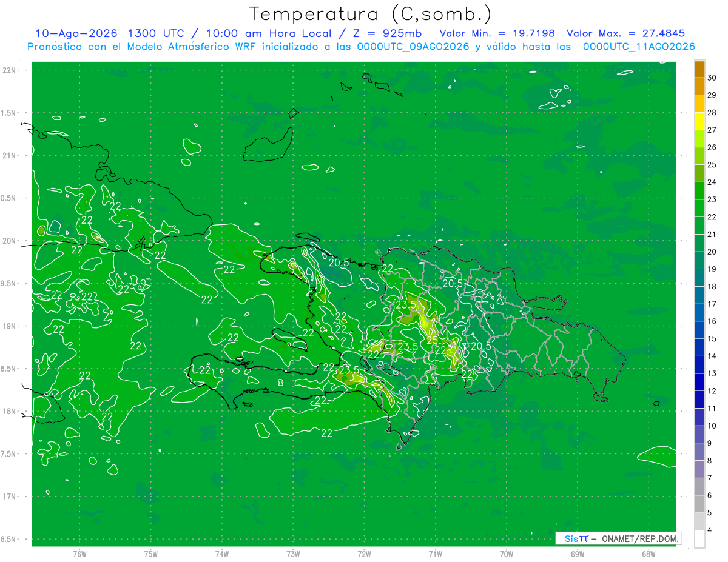Image resolution: width=728 pixels, height=562 pixels.
Task: Pick the orange swatch between 29 and 30
Action: (699, 87)
